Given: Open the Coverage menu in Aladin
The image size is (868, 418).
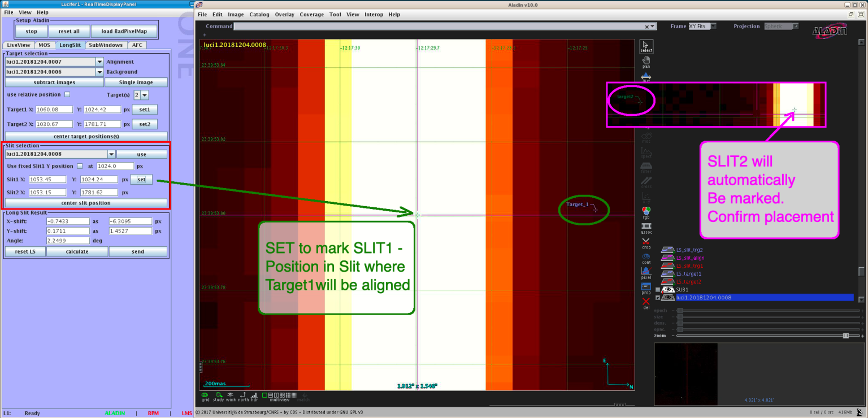Looking at the screenshot, I should [312, 15].
